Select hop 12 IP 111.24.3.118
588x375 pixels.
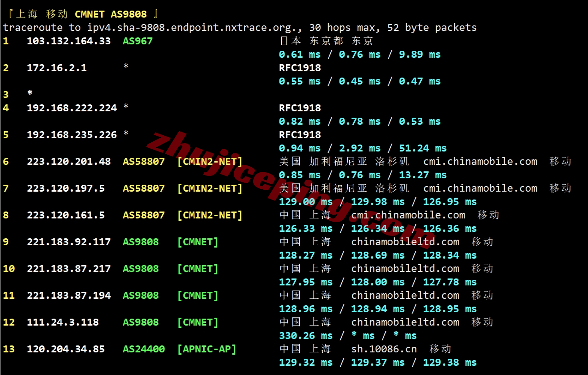tap(63, 322)
